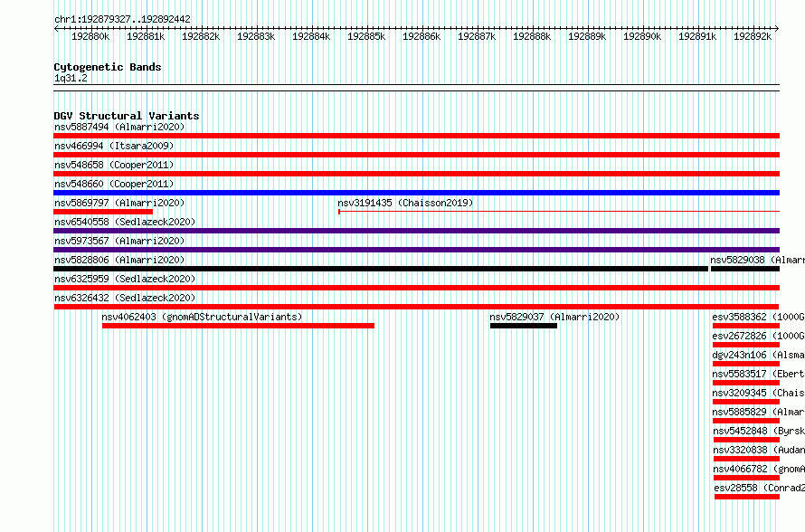Click the 192892k ruler tick label
This screenshot has height=532, width=805.
753,36
